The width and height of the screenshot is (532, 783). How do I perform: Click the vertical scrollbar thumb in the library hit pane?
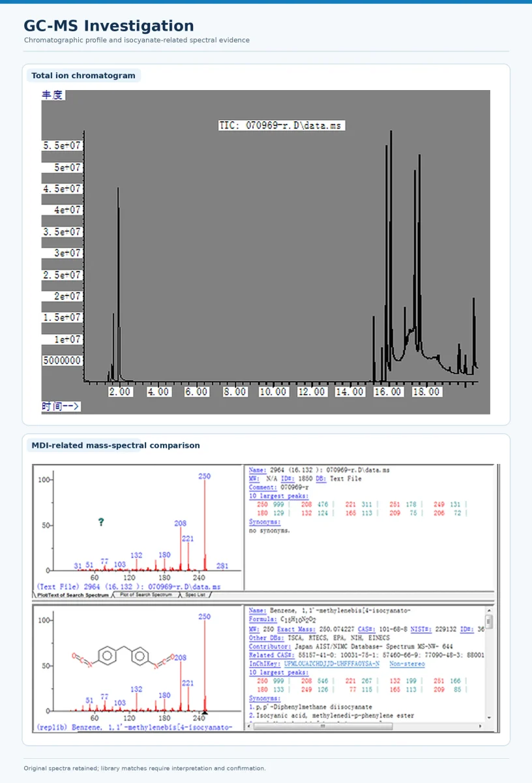pyautogui.click(x=489, y=622)
